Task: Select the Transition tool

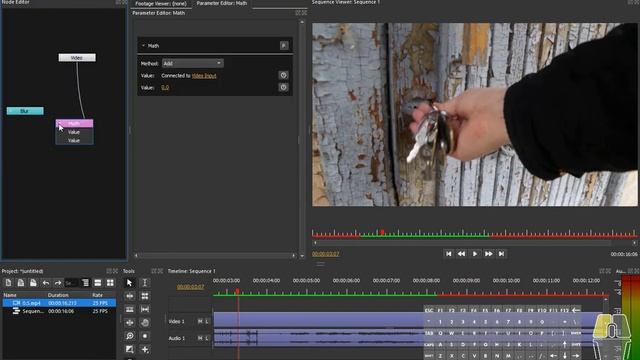Action: (129, 349)
